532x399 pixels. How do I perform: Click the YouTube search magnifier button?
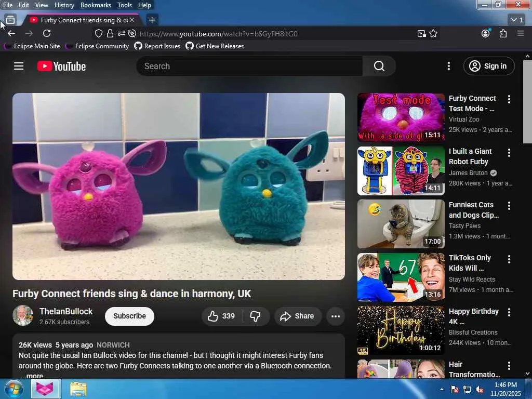(379, 66)
